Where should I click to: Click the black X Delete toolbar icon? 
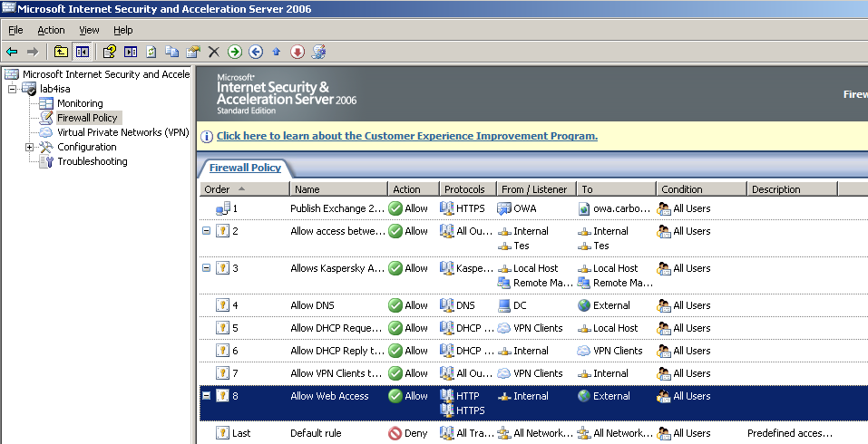point(214,52)
